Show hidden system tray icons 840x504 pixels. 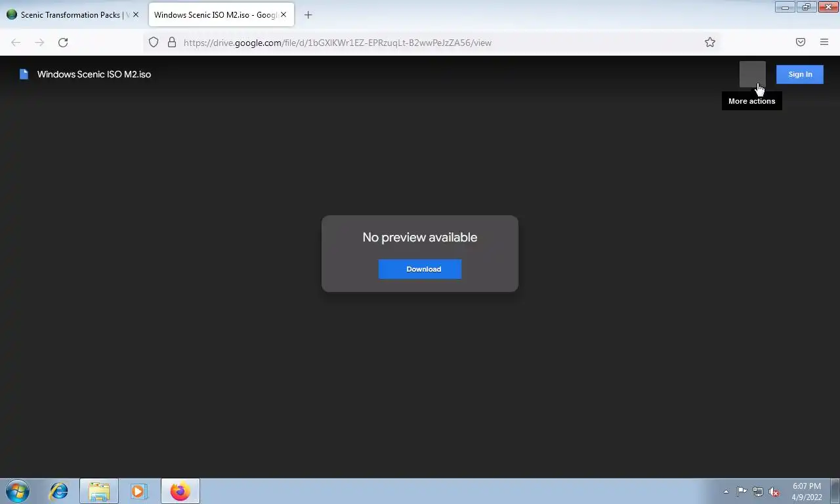click(726, 492)
